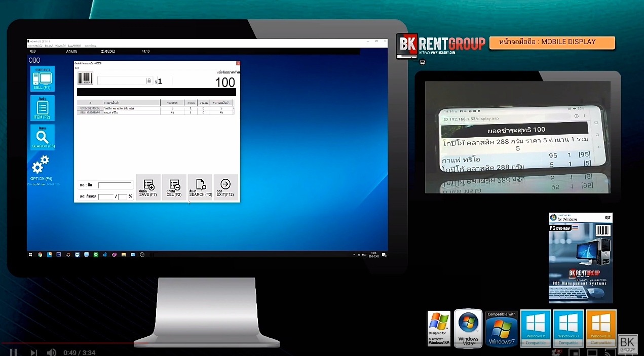The image size is (644, 356).
Task: Click the '#' column header in the items table
Action: coord(90,103)
